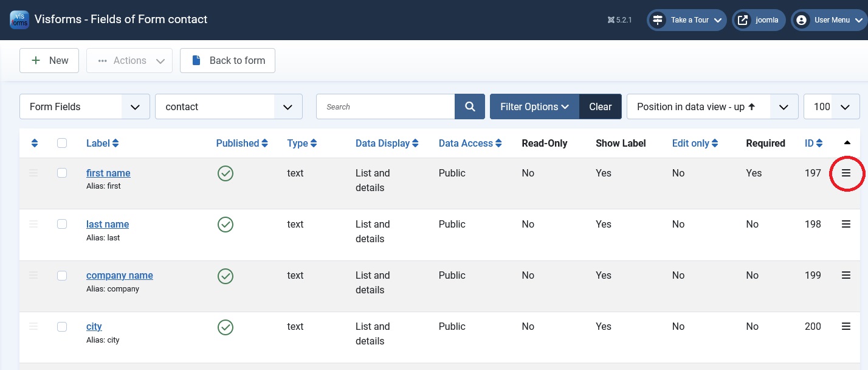Open the hamburger menu for field 198
Viewport: 868px width, 370px height.
point(846,224)
